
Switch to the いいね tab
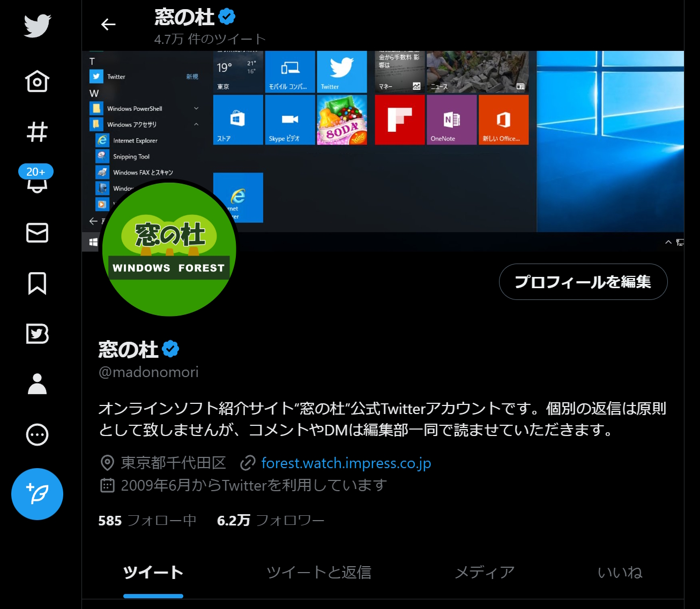620,573
